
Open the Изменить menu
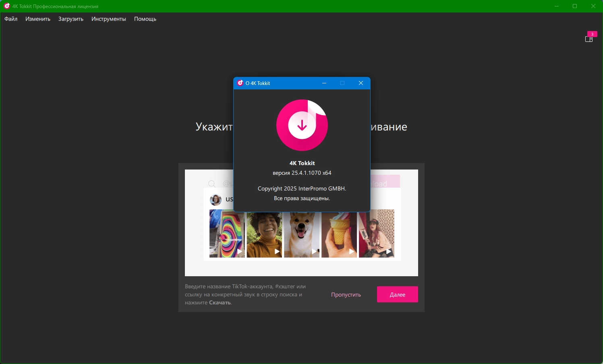point(38,19)
